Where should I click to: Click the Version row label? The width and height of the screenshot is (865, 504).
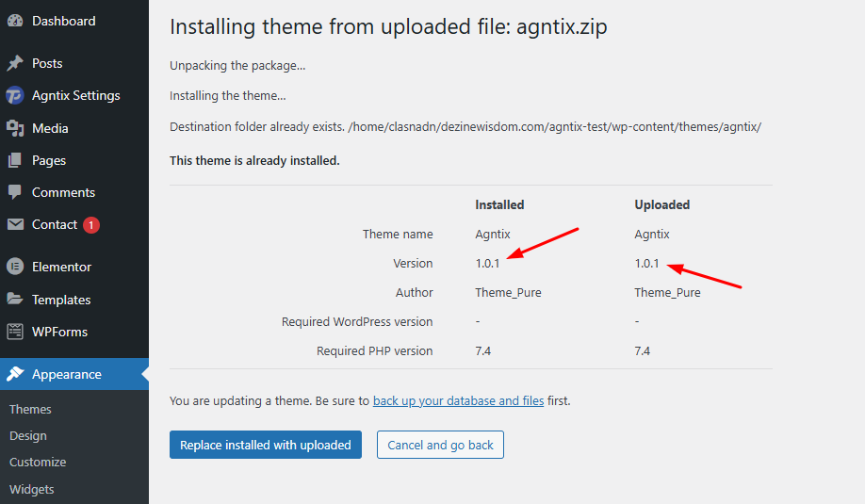[413, 264]
